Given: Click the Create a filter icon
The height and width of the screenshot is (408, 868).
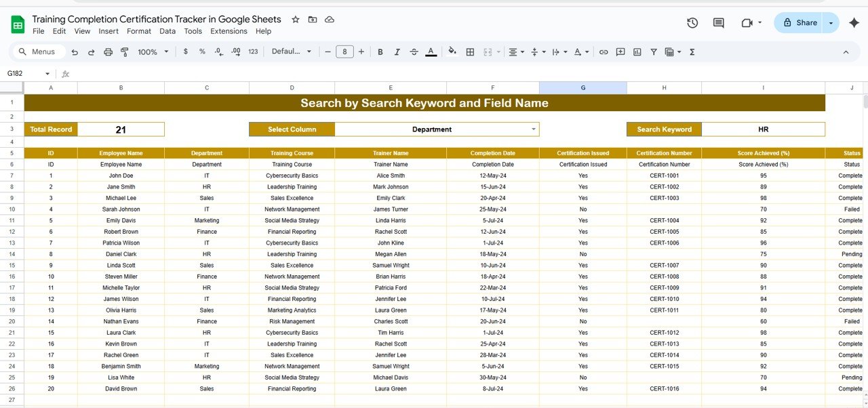Looking at the screenshot, I should click(x=654, y=52).
